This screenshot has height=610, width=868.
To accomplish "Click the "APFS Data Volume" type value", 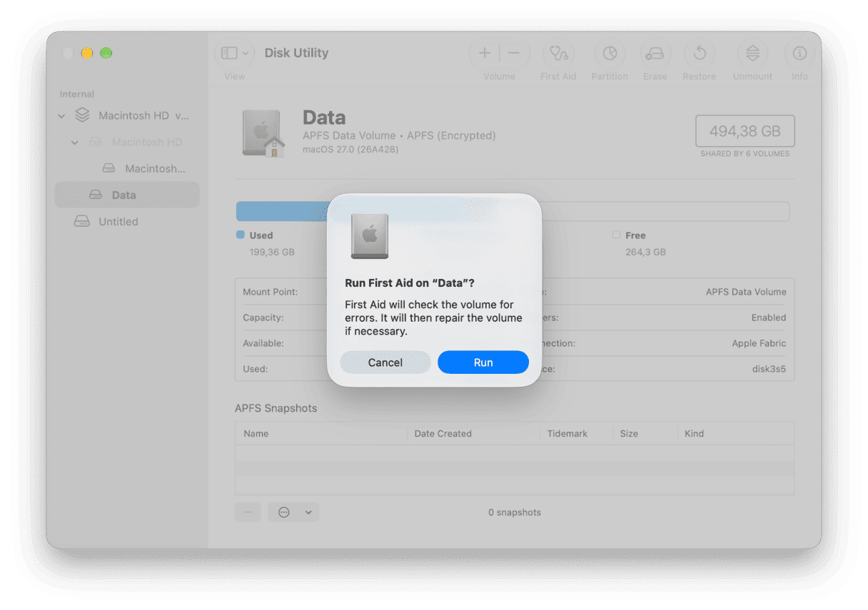I will click(x=746, y=292).
